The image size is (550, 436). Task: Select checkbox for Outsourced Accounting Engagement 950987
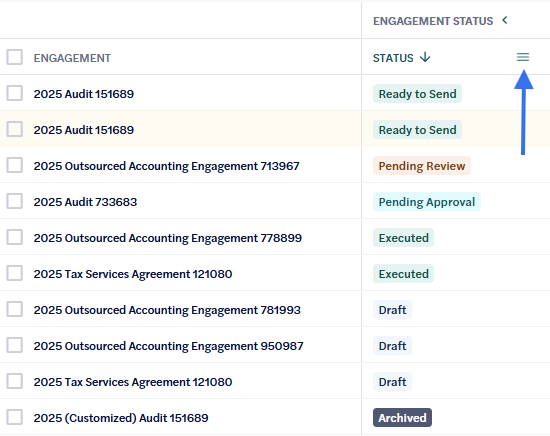point(14,346)
